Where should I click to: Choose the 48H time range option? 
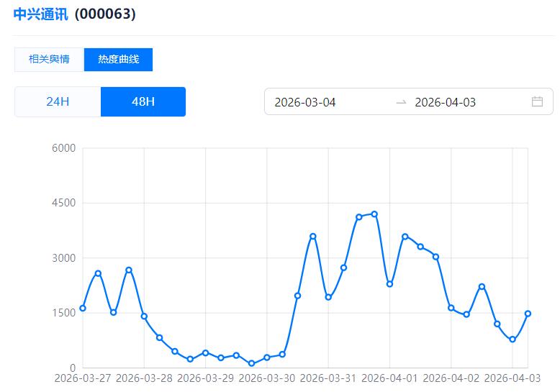(143, 101)
